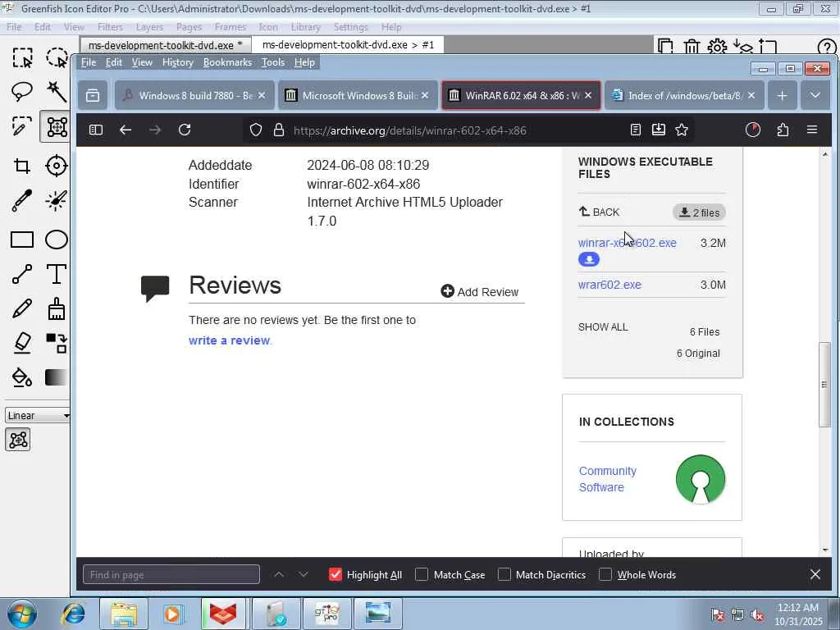Enable the Match Case checkbox
This screenshot has width=840, height=630.
[x=422, y=574]
